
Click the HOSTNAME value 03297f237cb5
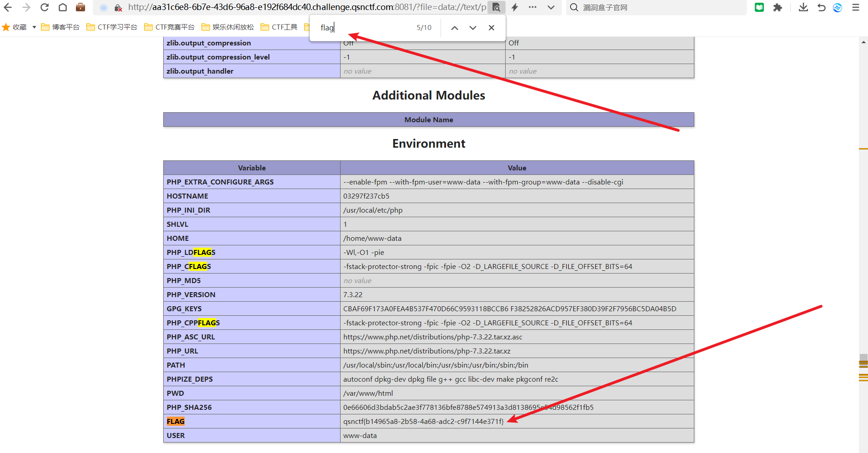point(366,196)
